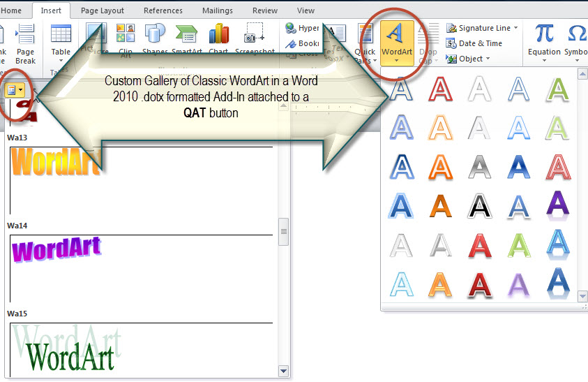Screen dimensions: 588x382
Task: Open the View tab
Action: (x=306, y=10)
